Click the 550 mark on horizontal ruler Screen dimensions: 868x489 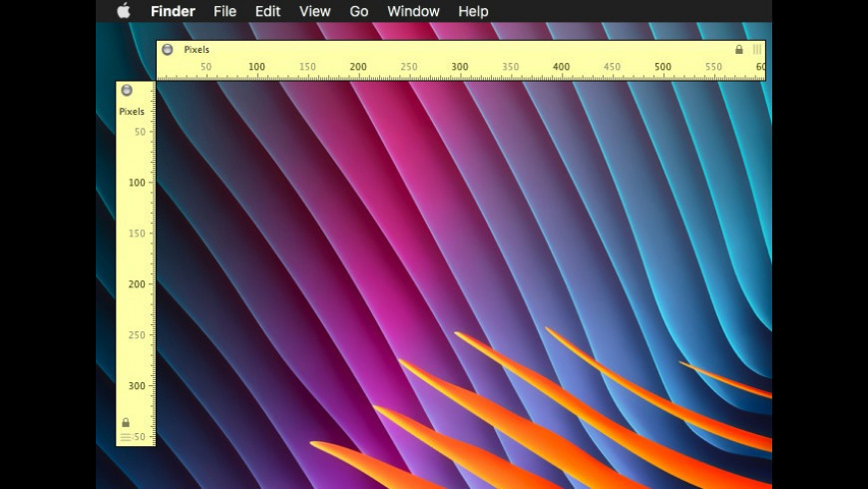point(713,67)
